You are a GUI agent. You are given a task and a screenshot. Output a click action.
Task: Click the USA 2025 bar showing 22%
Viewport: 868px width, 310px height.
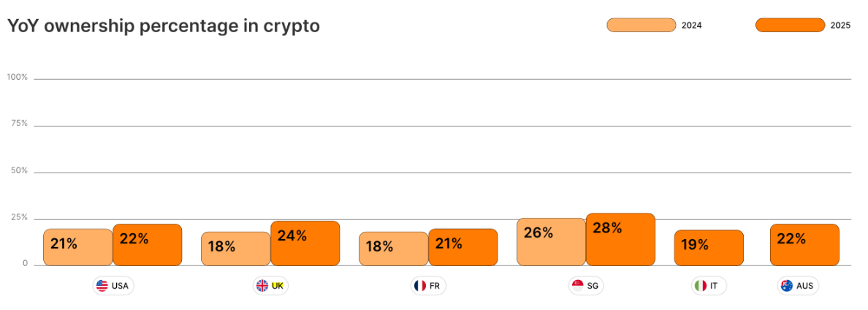click(148, 245)
